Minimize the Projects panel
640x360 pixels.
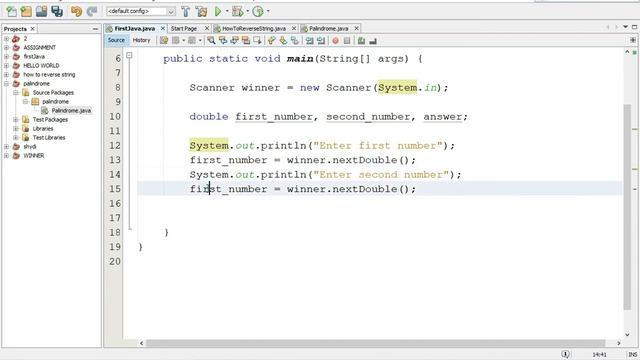tap(95, 29)
